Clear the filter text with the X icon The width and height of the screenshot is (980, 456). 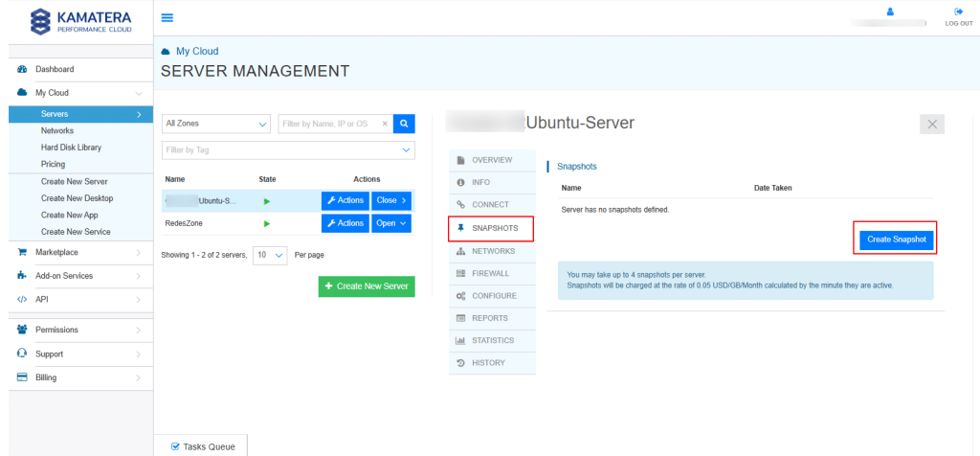coord(385,124)
